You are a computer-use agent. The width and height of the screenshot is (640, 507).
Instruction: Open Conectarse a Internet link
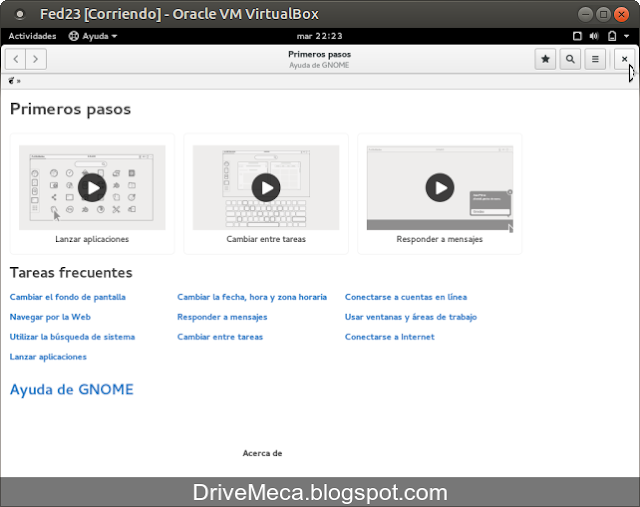tap(390, 337)
